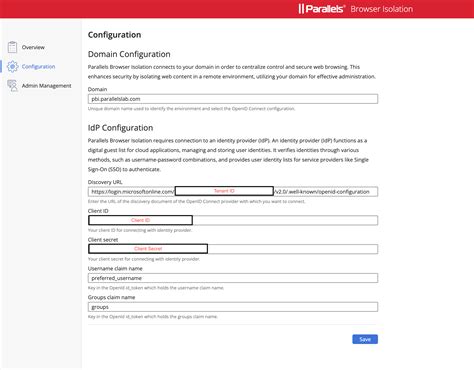Save the configuration settings
474x370 pixels.
tap(365, 339)
